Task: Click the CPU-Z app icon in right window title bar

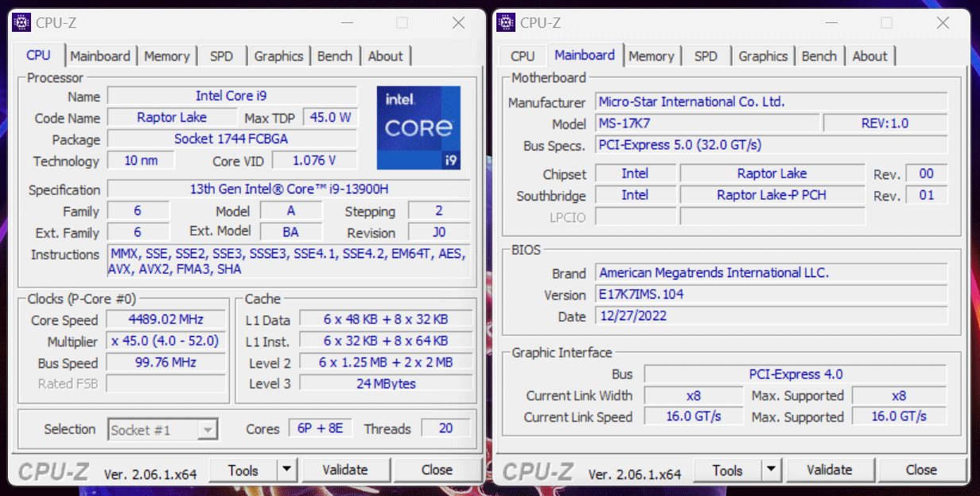Action: coord(507,22)
